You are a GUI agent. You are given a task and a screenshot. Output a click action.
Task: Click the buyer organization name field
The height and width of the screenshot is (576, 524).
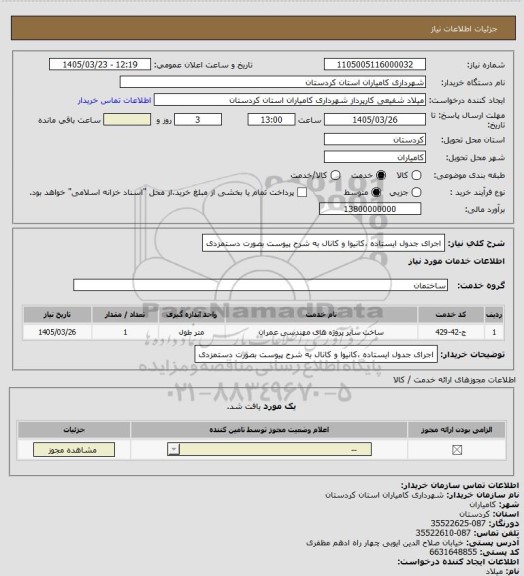click(x=273, y=82)
